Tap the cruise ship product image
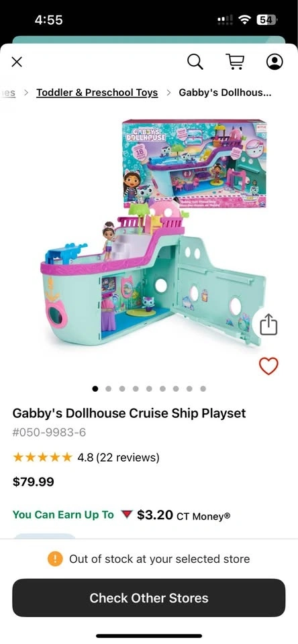Screen dimensions: 298x644 (x=153, y=273)
